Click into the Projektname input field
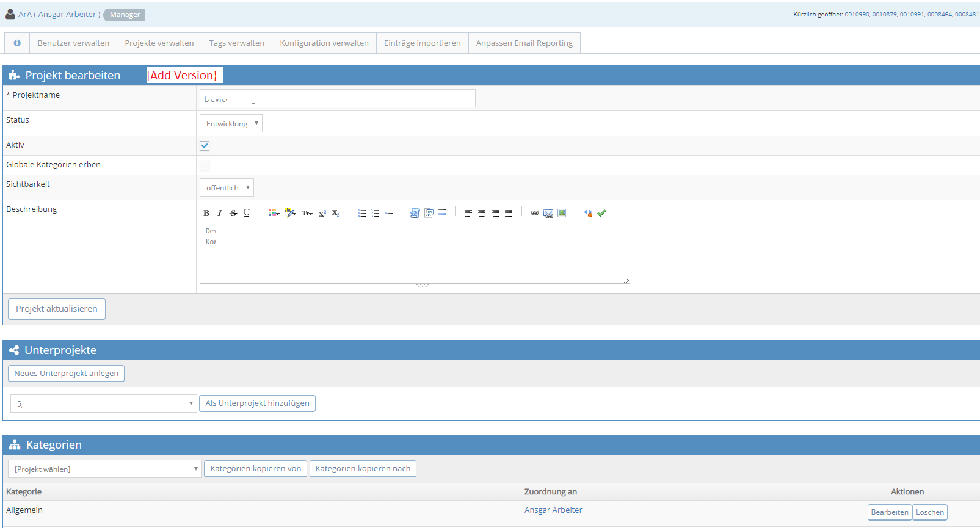The image size is (980, 528). (337, 98)
